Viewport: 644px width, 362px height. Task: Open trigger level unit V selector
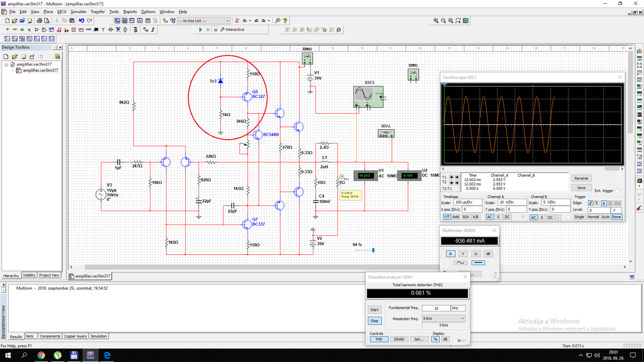point(617,210)
